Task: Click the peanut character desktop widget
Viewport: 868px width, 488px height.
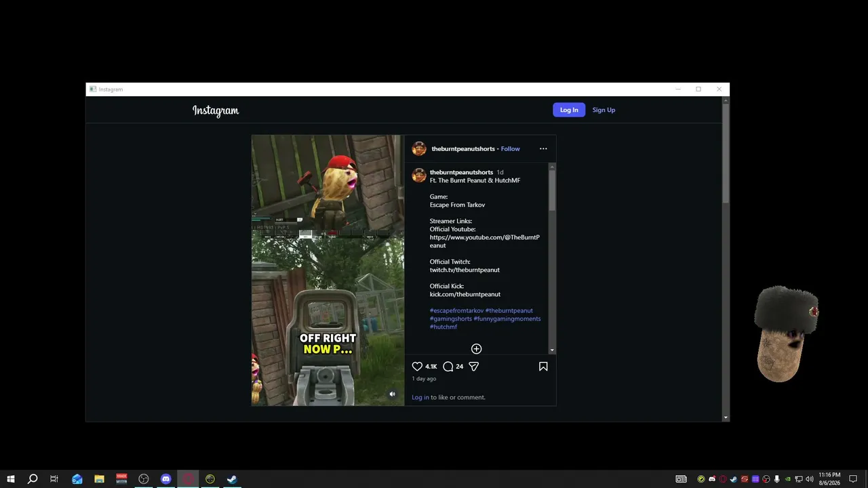Action: [787, 333]
